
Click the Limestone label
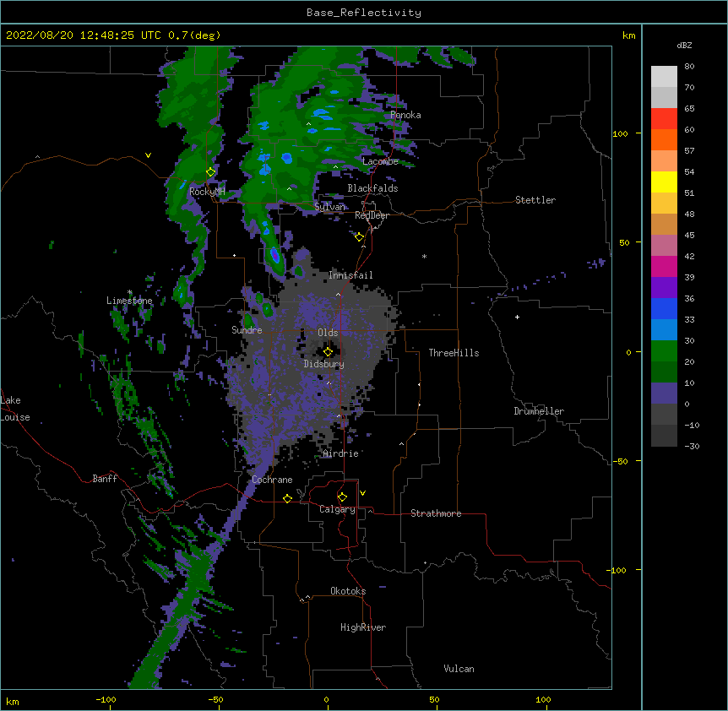point(129,301)
